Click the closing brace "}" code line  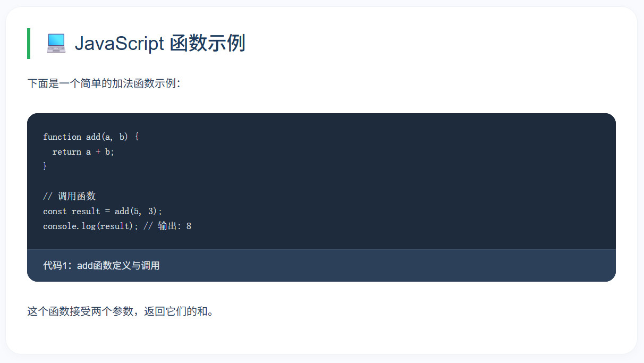(45, 166)
